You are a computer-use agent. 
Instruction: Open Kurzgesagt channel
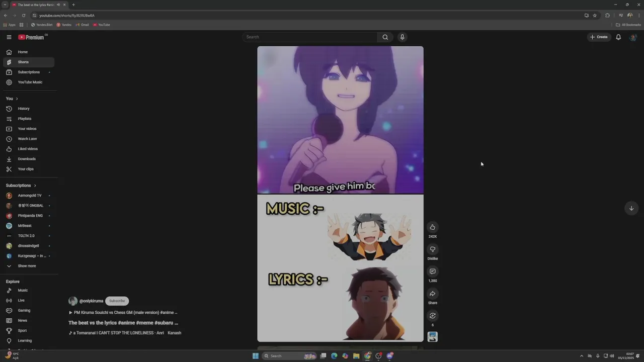(x=29, y=256)
